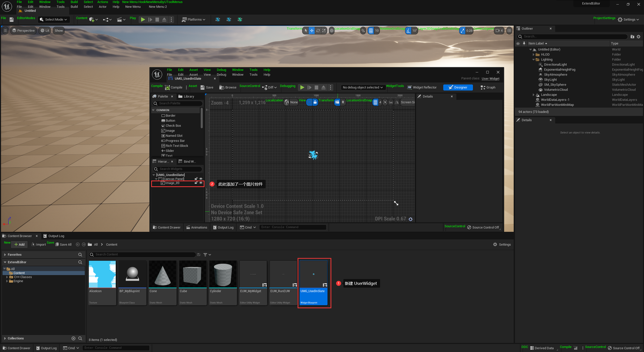Click the main toolbar Play button
Viewport: 644px width, 352px height.
click(x=143, y=20)
